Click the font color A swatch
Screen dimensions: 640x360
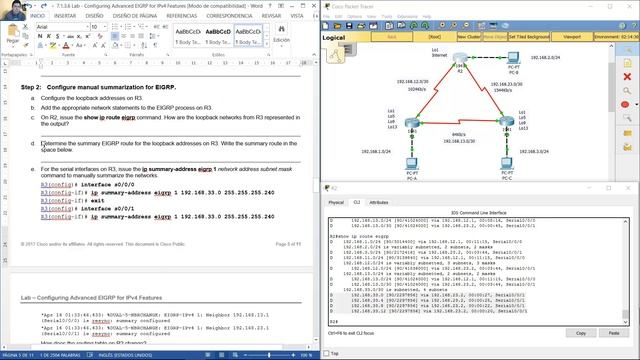[66, 45]
